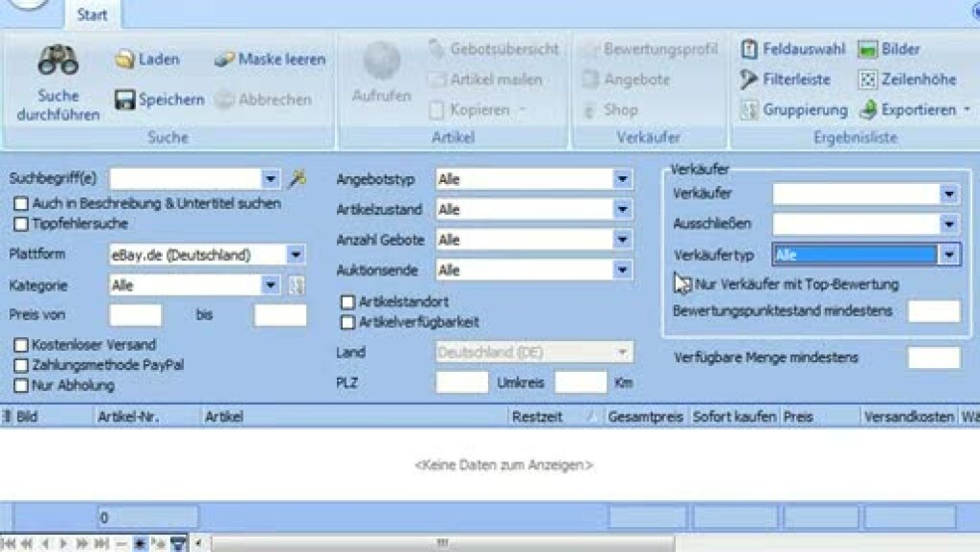This screenshot has width=980, height=552.
Task: Enable the Artikelstandort checkbox
Action: pos(348,302)
